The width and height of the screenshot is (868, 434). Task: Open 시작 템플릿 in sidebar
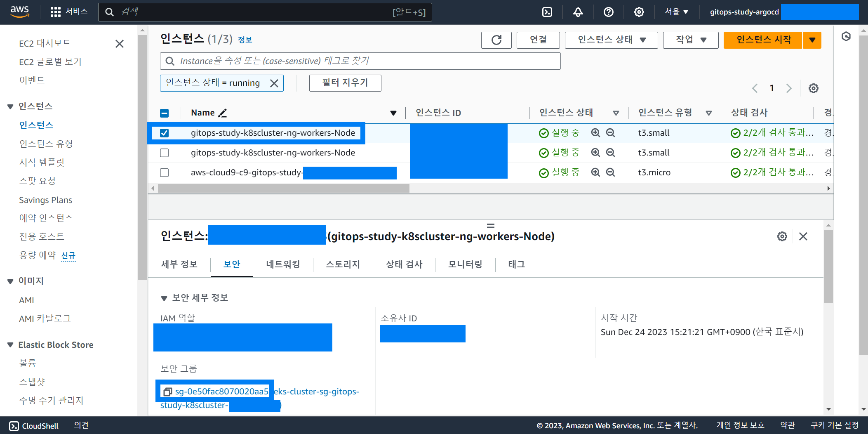click(x=42, y=162)
